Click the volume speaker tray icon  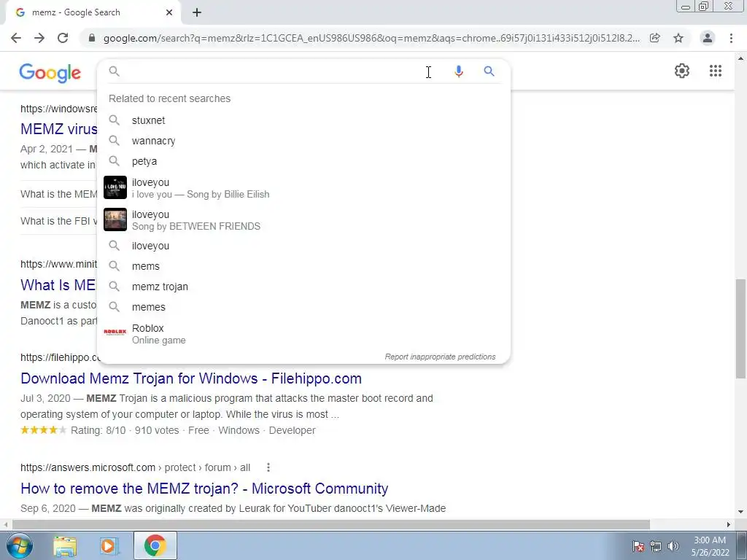tap(673, 546)
